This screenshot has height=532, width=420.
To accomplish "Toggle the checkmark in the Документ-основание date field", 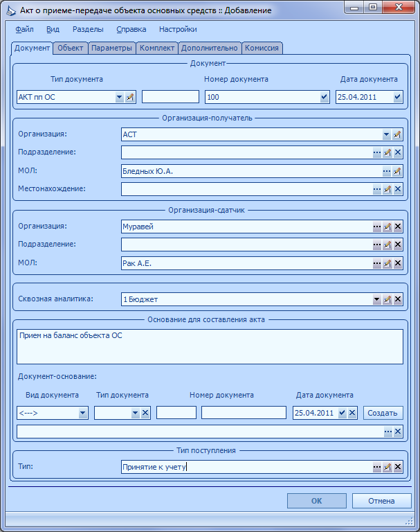I will click(x=342, y=413).
